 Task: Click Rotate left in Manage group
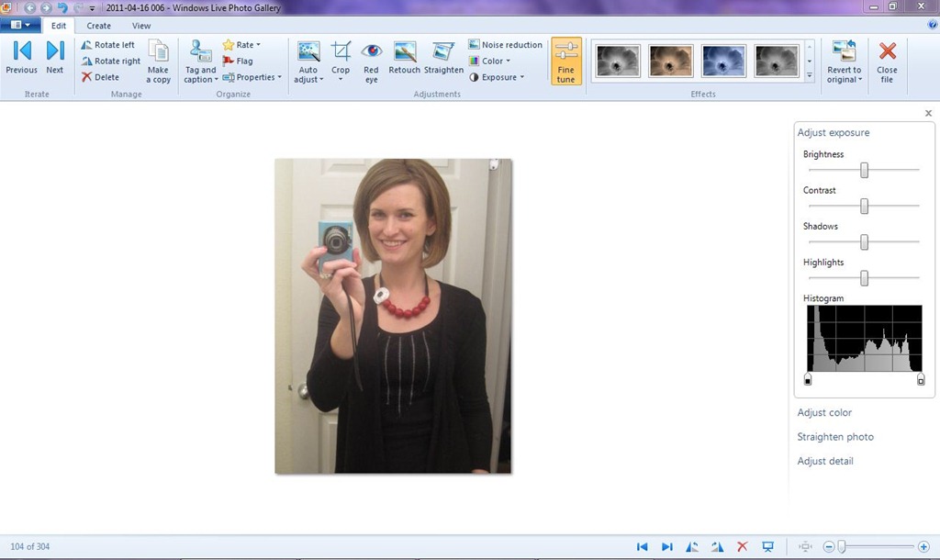click(108, 45)
